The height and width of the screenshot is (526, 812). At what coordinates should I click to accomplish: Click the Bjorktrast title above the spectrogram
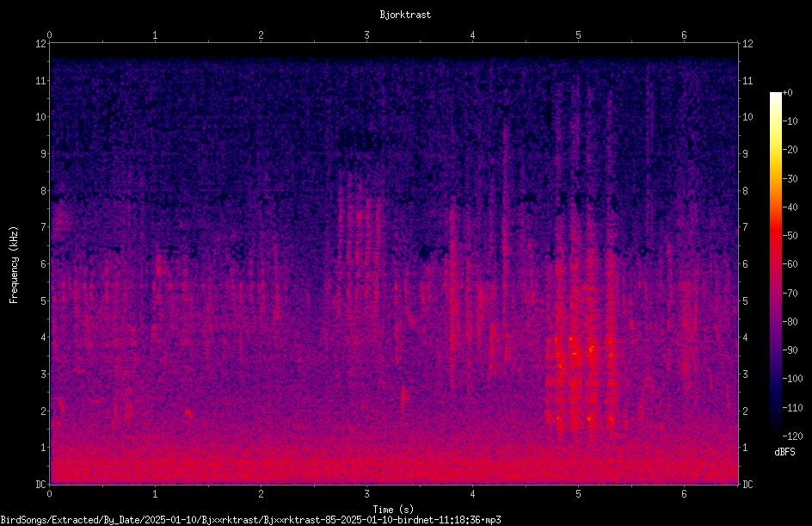[x=405, y=15]
